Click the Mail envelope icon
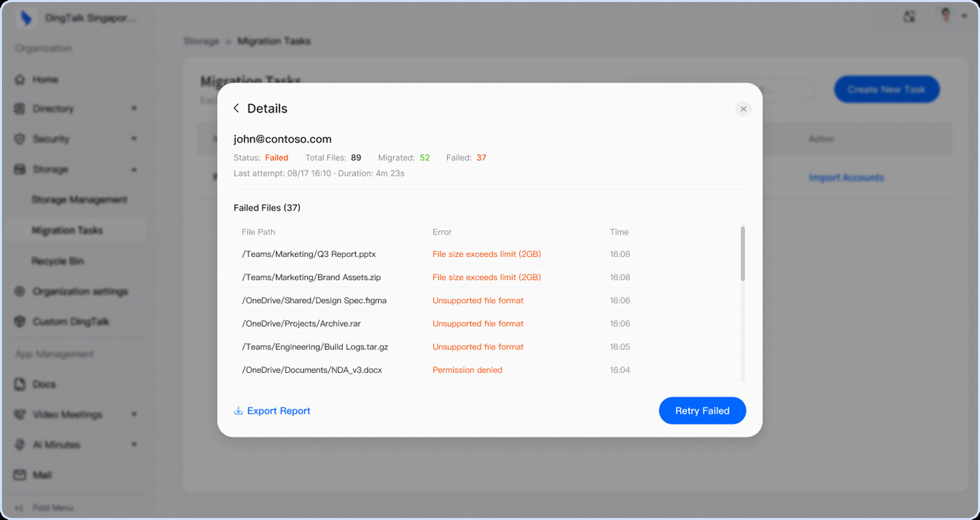The image size is (980, 520). tap(20, 475)
